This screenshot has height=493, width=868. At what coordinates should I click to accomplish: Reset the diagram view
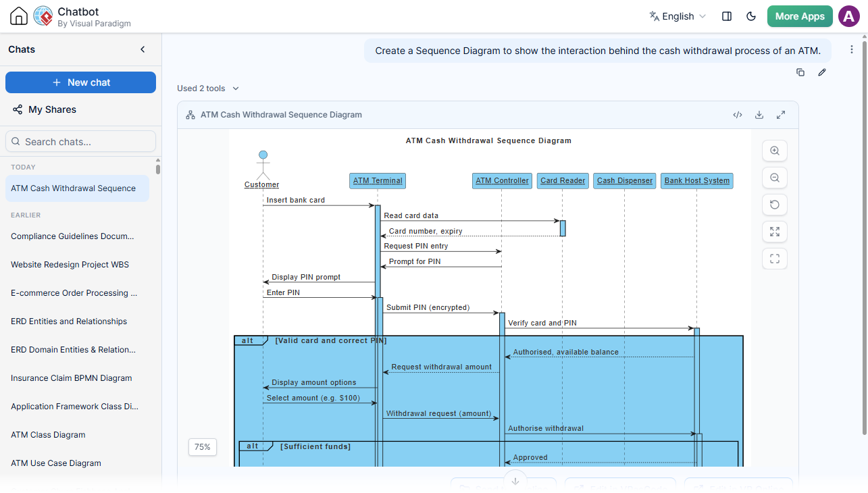[775, 205]
